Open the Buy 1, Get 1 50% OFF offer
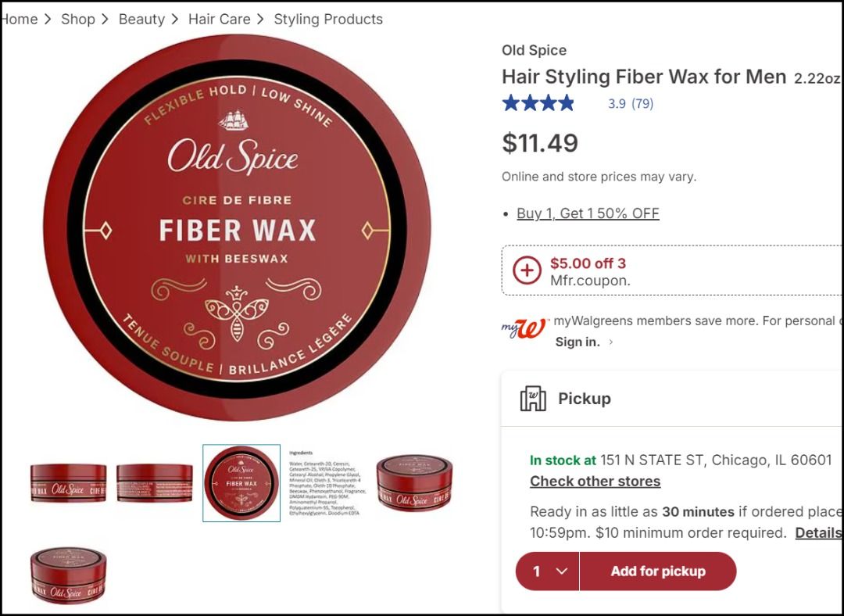The height and width of the screenshot is (616, 844). coord(588,213)
